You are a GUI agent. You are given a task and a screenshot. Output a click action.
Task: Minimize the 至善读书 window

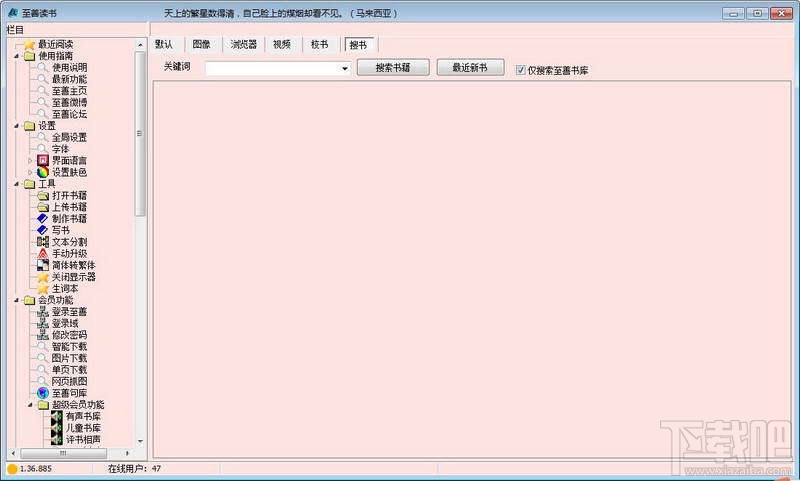[x=733, y=13]
